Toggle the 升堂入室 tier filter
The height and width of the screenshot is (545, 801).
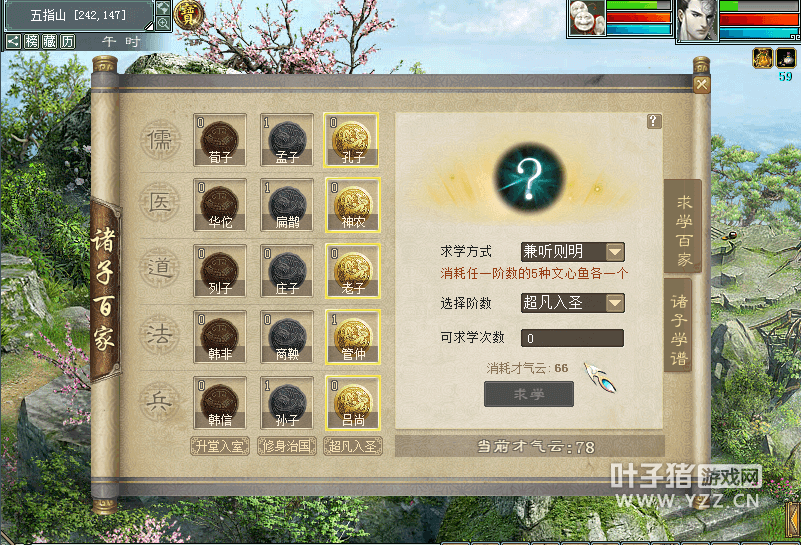pos(220,446)
